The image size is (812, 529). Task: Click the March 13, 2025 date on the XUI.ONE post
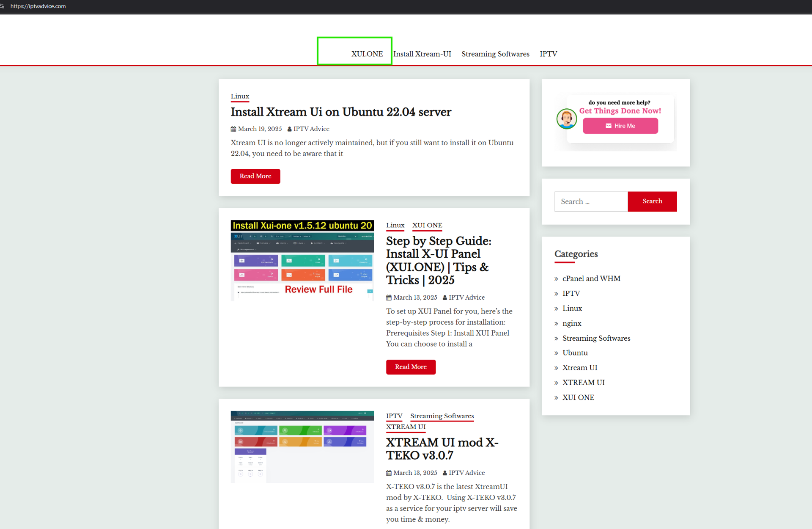click(x=415, y=298)
